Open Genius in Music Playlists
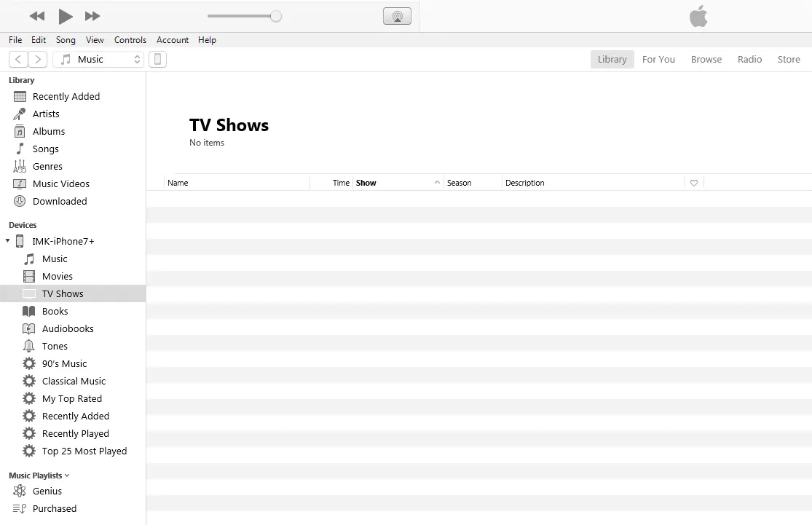The width and height of the screenshot is (812, 525). (x=47, y=492)
